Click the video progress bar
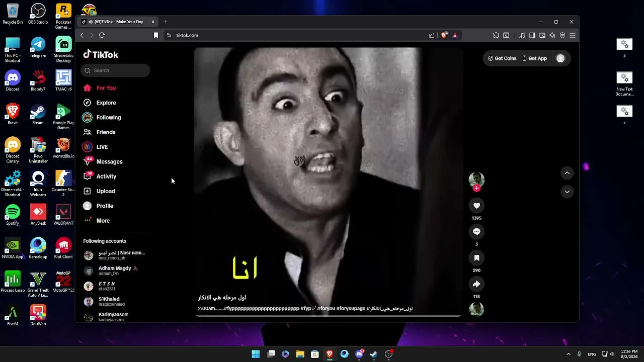 click(x=328, y=316)
